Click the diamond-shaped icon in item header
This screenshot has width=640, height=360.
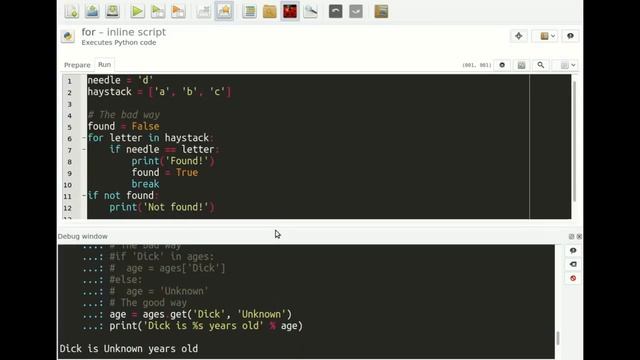(x=519, y=36)
